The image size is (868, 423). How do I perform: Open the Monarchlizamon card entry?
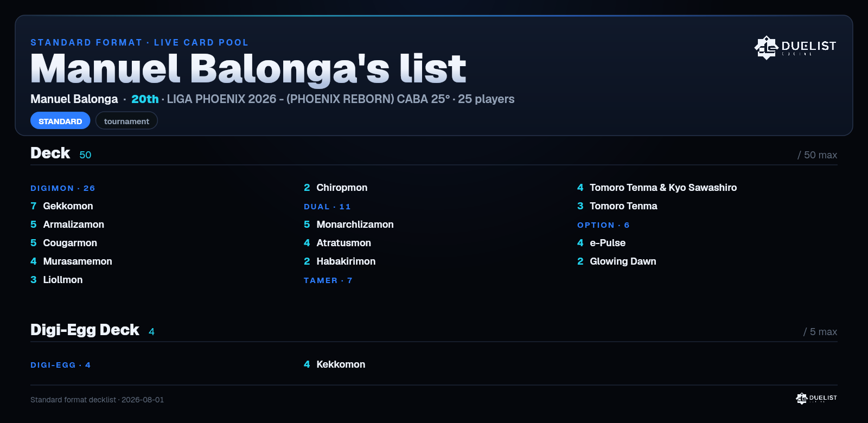(x=349, y=225)
